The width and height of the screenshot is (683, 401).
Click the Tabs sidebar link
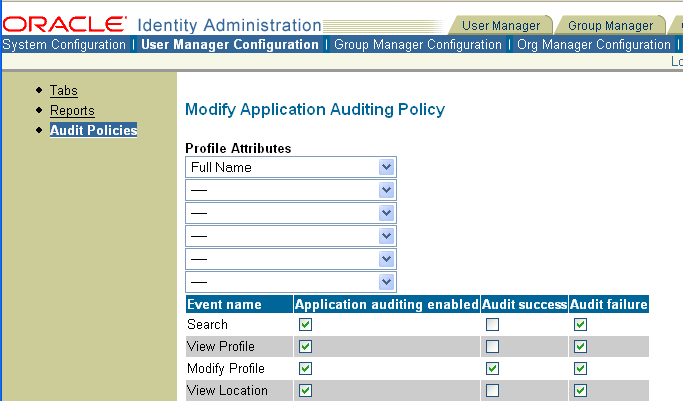[x=64, y=91]
